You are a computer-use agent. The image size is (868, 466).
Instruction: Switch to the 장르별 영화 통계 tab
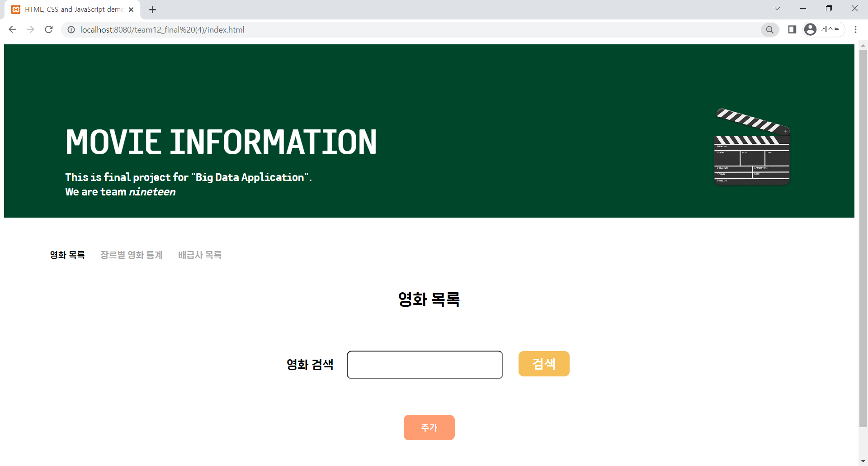(132, 255)
